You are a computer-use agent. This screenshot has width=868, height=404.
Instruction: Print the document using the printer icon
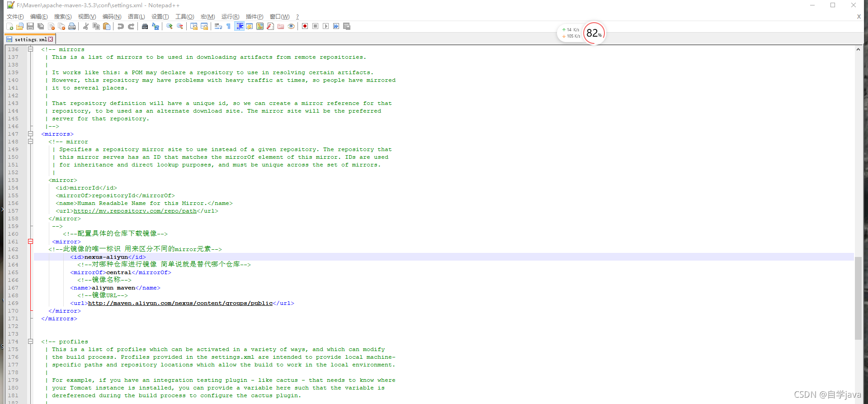tap(72, 26)
